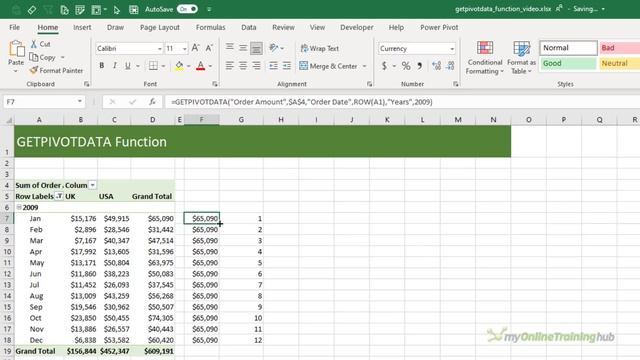Open the Column Labels filter dropdown
640x360 pixels.
pos(93,185)
